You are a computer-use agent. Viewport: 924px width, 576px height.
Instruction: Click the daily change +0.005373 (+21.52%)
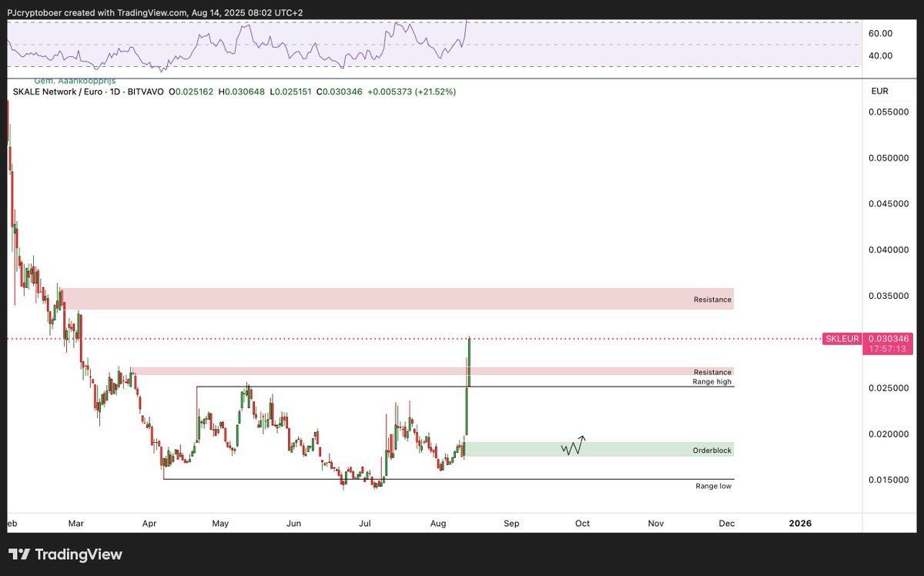(412, 92)
